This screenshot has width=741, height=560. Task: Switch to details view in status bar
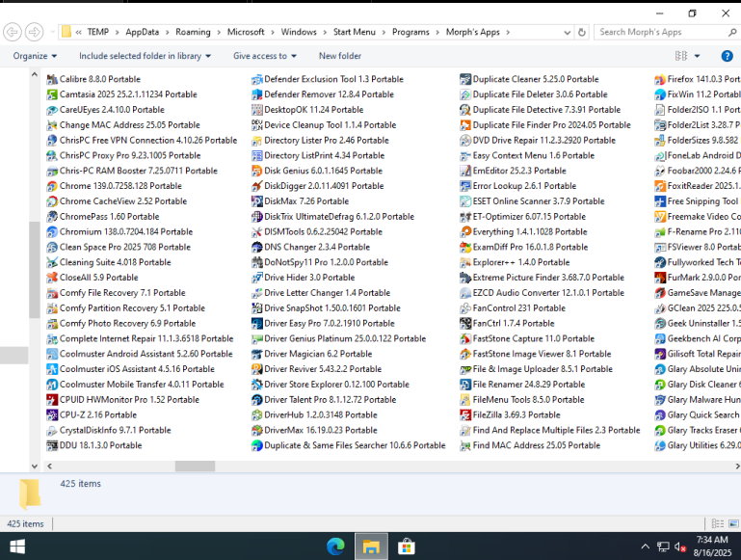pyautogui.click(x=717, y=523)
